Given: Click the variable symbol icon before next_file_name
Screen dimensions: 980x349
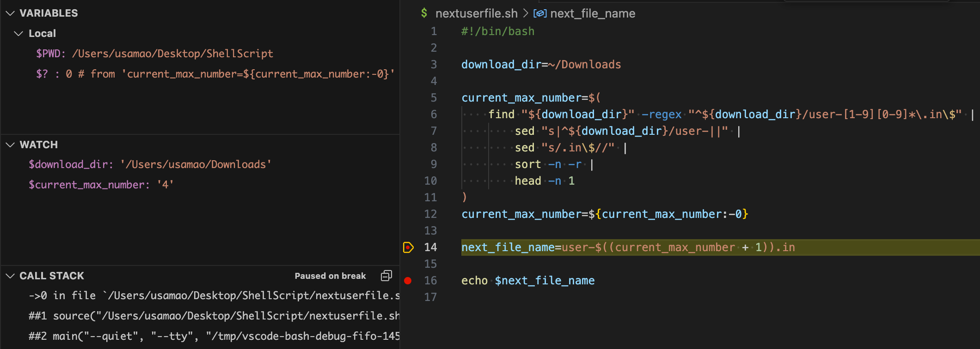Looking at the screenshot, I should [540, 13].
